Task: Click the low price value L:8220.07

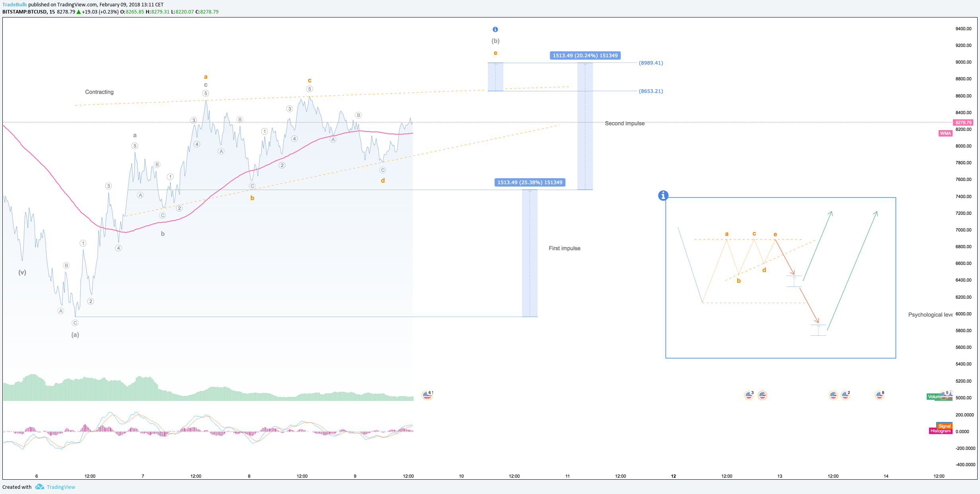Action: pyautogui.click(x=182, y=12)
